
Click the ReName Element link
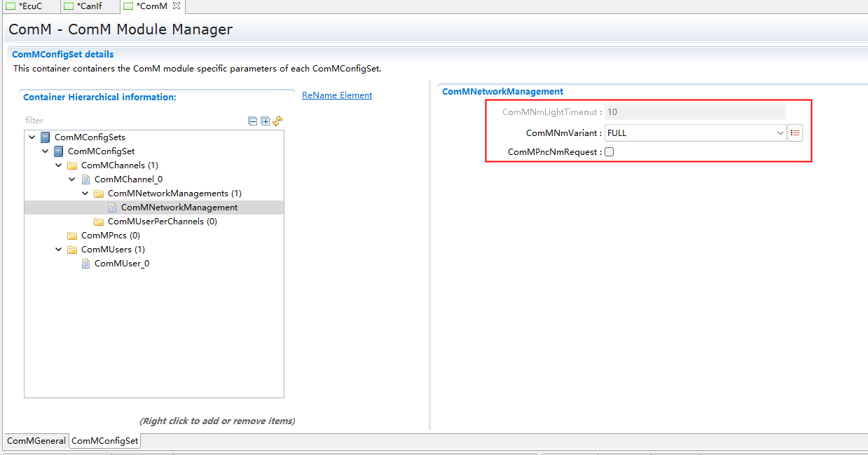pos(337,95)
